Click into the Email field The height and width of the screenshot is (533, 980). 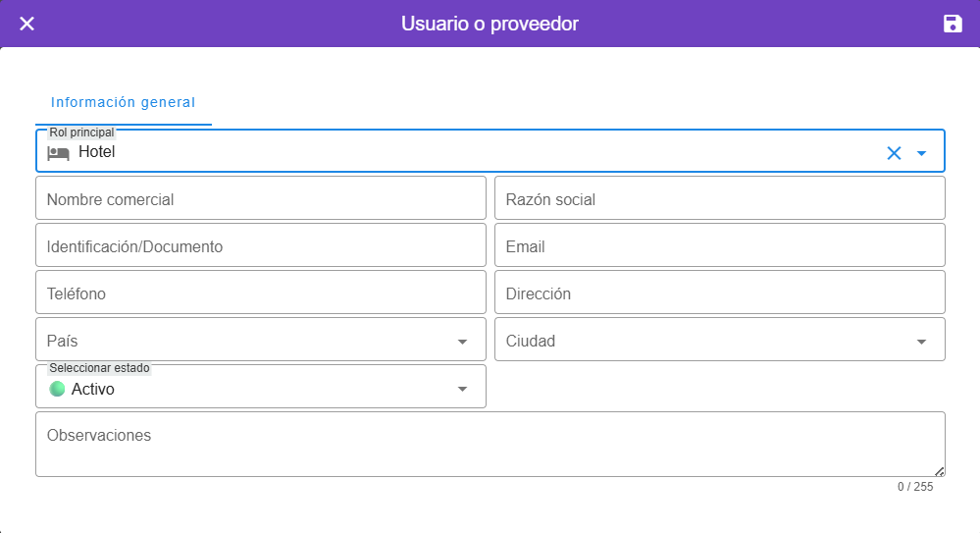[x=719, y=245]
